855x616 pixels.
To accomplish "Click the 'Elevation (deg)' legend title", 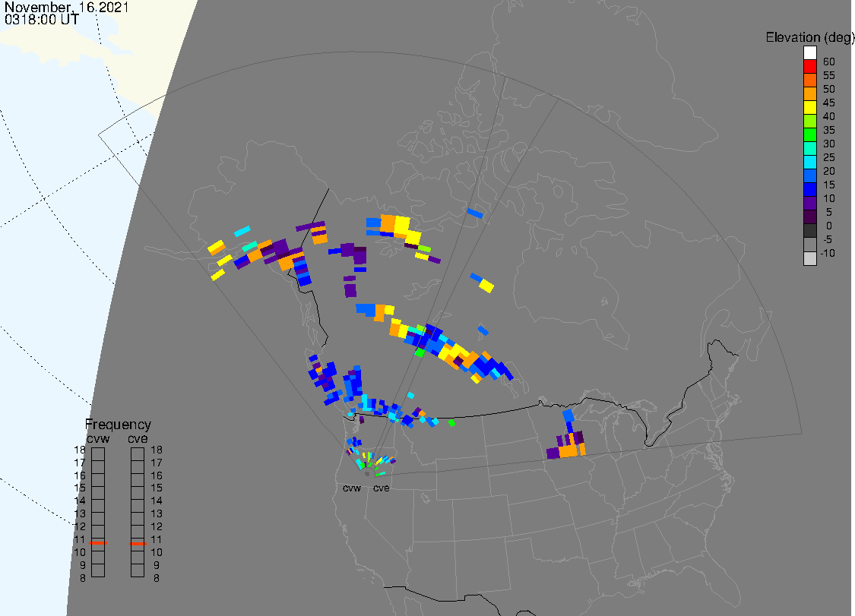I will coord(809,37).
